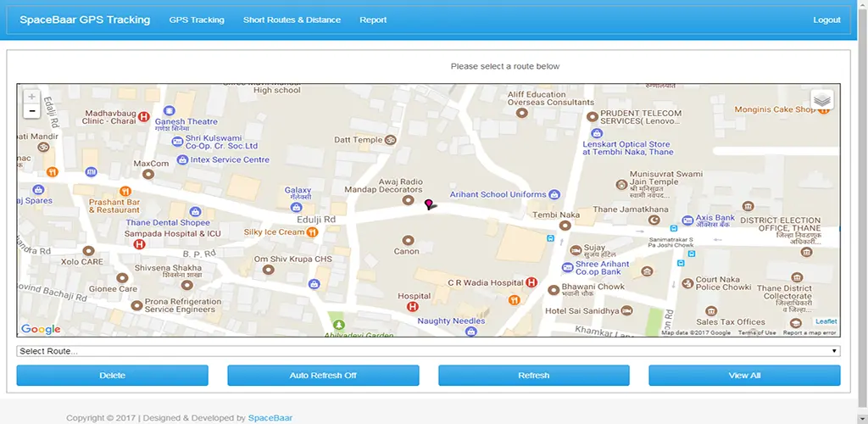Image resolution: width=868 pixels, height=424 pixels.
Task: Select the Abilyadevi Garden park icon
Action: click(x=339, y=325)
